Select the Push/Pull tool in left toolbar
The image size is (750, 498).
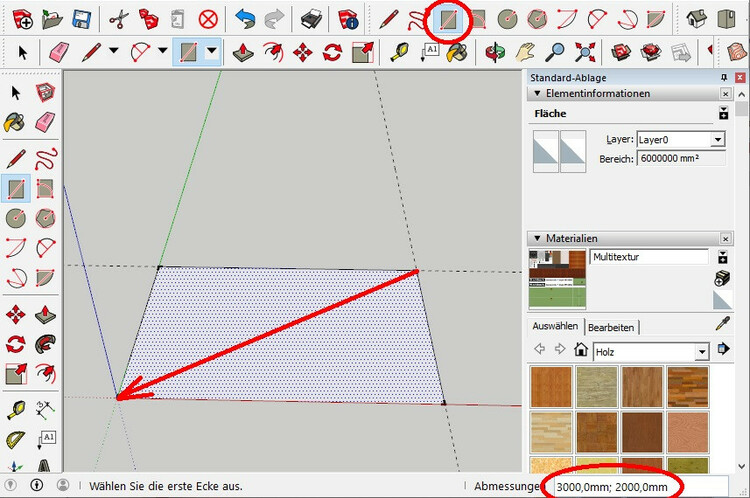tap(45, 315)
